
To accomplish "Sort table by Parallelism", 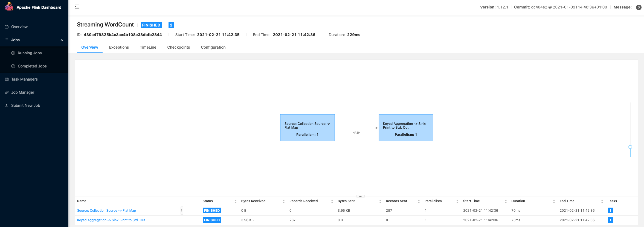I will click(457, 201).
